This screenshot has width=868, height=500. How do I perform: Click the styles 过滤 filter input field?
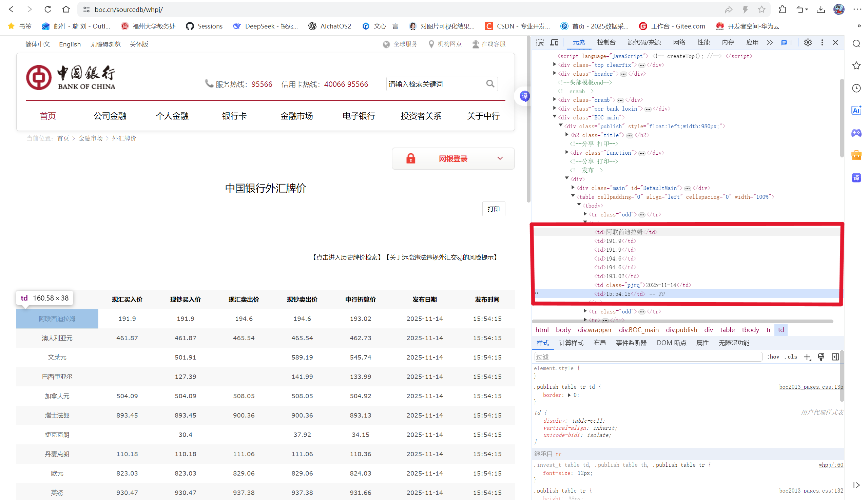click(648, 357)
